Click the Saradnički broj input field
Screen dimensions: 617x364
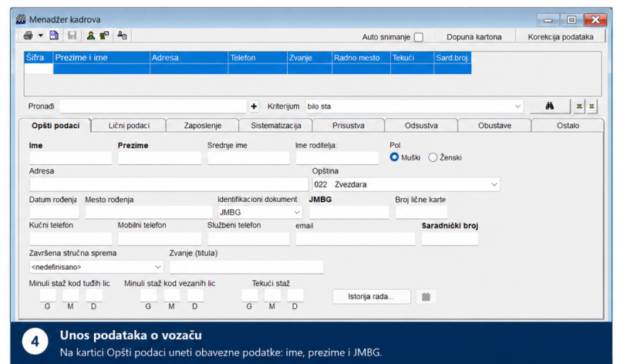pyautogui.click(x=450, y=238)
